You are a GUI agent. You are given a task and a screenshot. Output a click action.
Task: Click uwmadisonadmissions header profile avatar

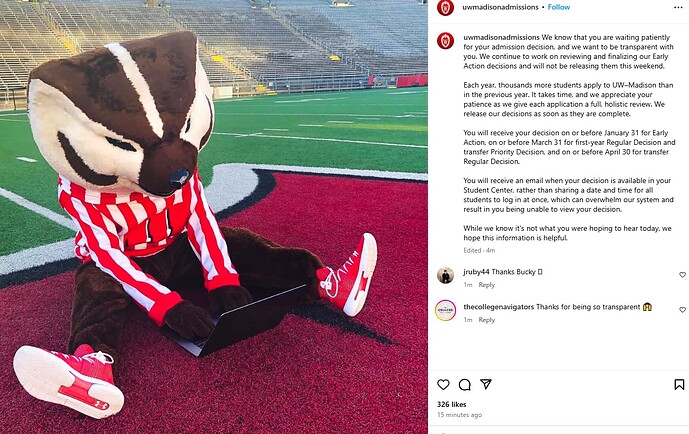point(445,7)
